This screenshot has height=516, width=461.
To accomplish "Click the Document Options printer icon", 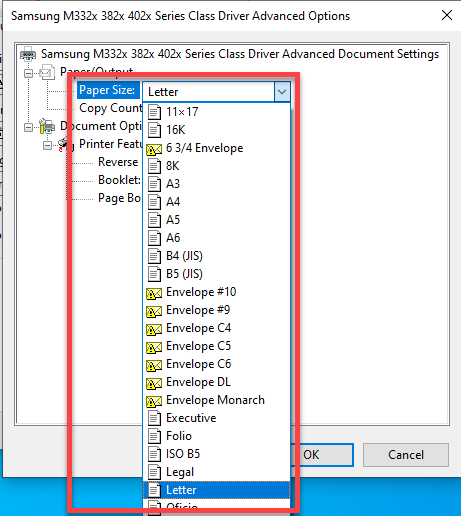I will click(x=47, y=126).
